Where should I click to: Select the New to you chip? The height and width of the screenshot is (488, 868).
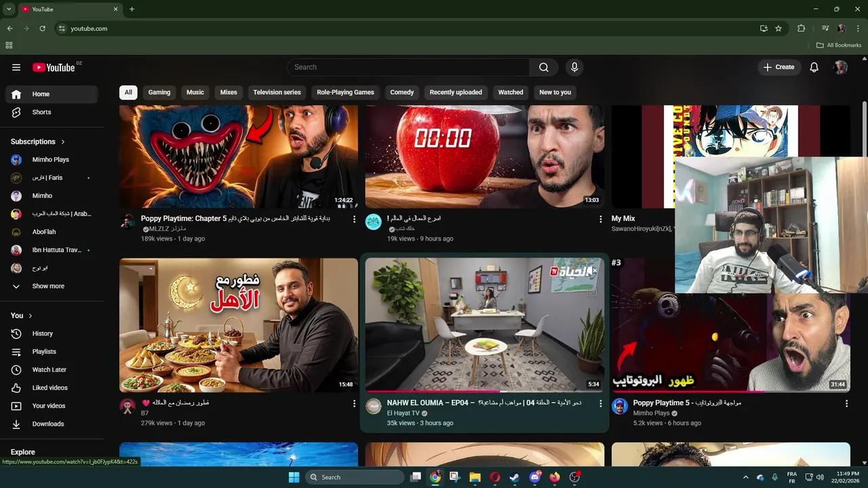tap(555, 92)
